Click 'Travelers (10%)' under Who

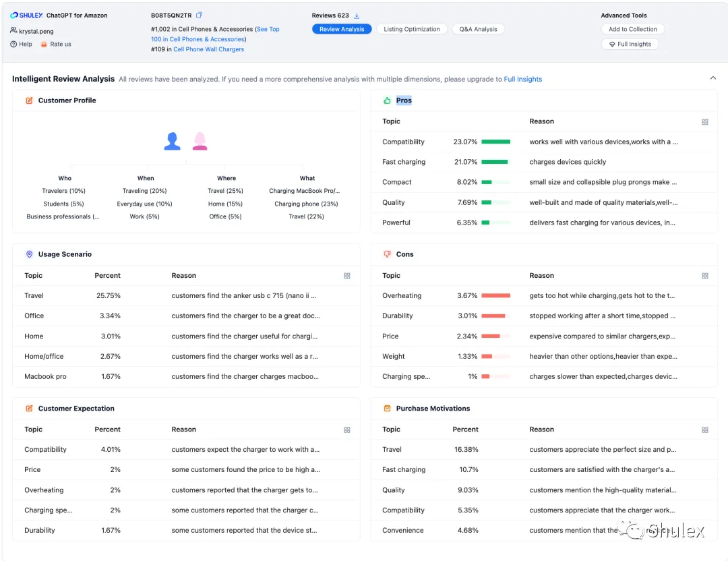63,191
